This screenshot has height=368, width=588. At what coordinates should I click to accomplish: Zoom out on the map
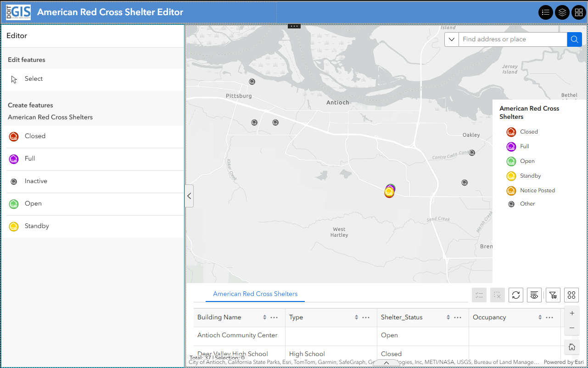point(572,328)
